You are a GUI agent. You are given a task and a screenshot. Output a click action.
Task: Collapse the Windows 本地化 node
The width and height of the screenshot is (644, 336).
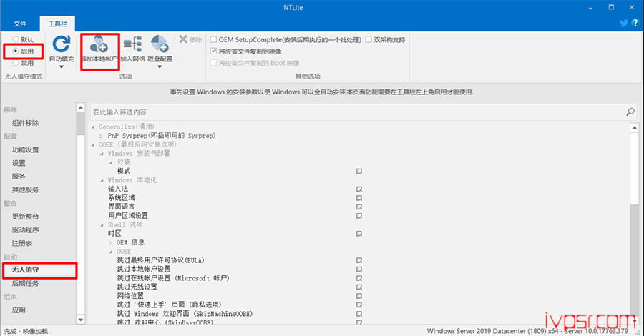(x=102, y=180)
